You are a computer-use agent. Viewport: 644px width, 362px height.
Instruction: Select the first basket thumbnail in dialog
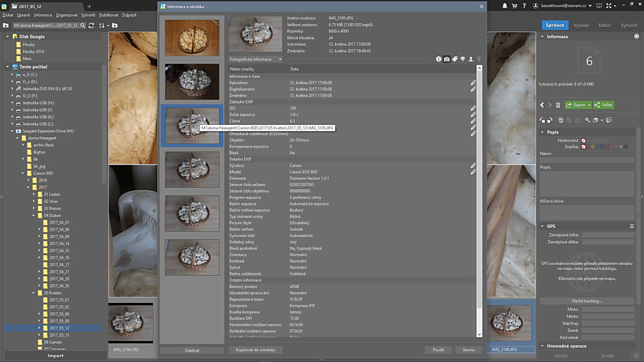click(192, 38)
